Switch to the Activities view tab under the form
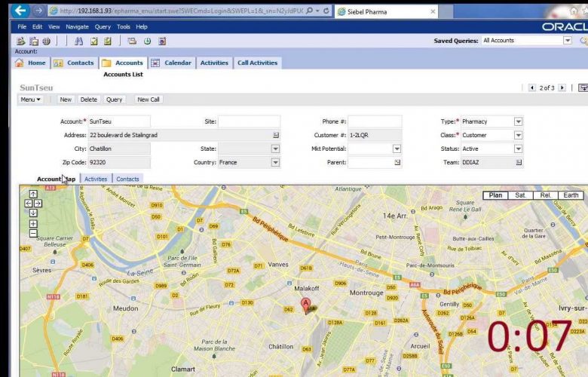The image size is (588, 377). click(x=96, y=179)
